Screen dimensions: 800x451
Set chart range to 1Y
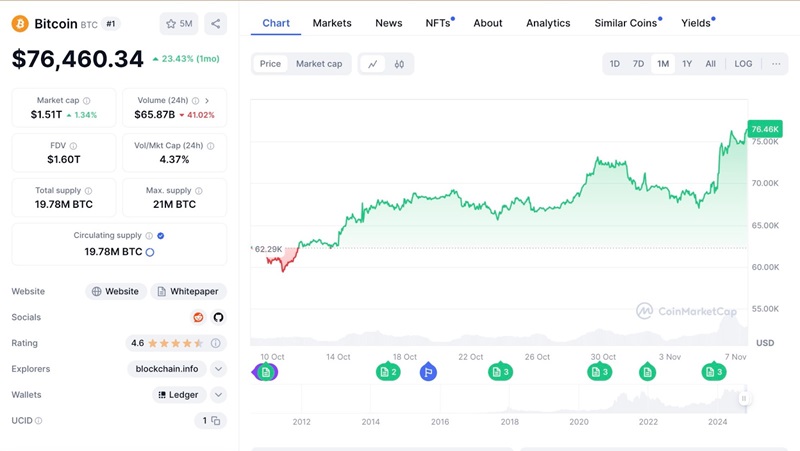tap(687, 64)
